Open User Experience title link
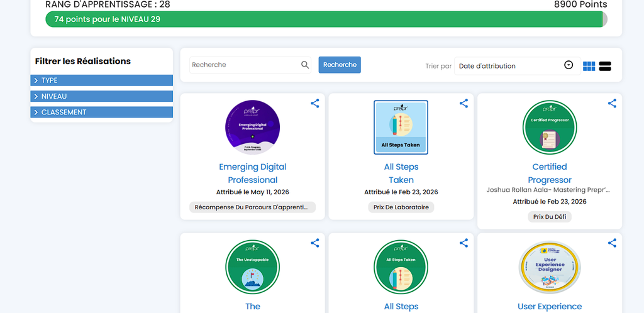644x313 pixels. (x=550, y=307)
